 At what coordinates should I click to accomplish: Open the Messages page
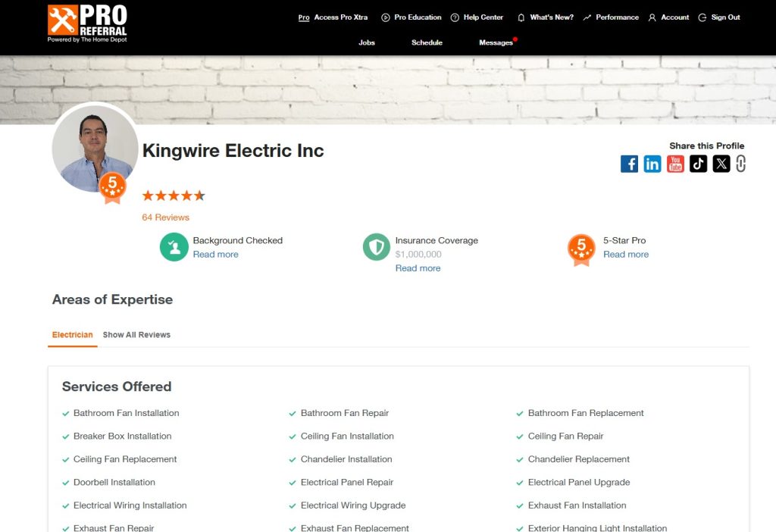tap(496, 42)
